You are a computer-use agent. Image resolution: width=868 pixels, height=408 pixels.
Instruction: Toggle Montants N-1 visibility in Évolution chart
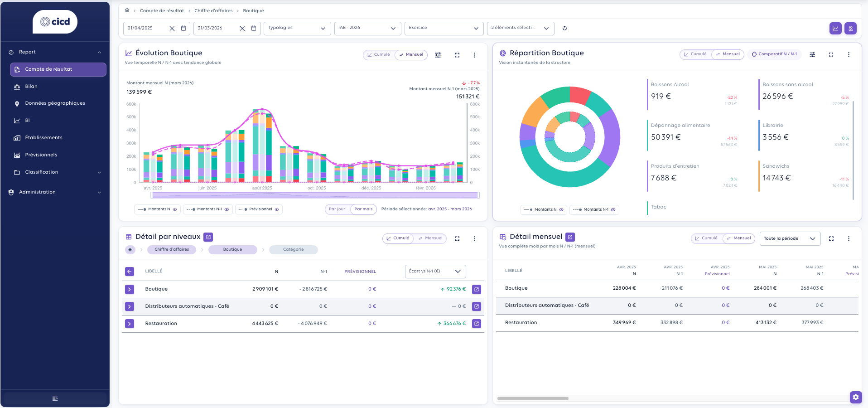(x=227, y=209)
